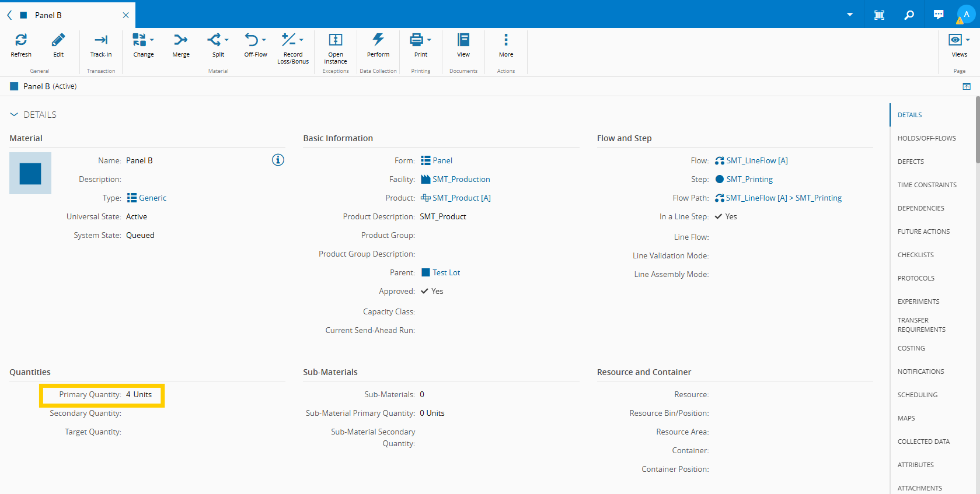Open the search magnifier in header
980x494 pixels.
tap(909, 15)
